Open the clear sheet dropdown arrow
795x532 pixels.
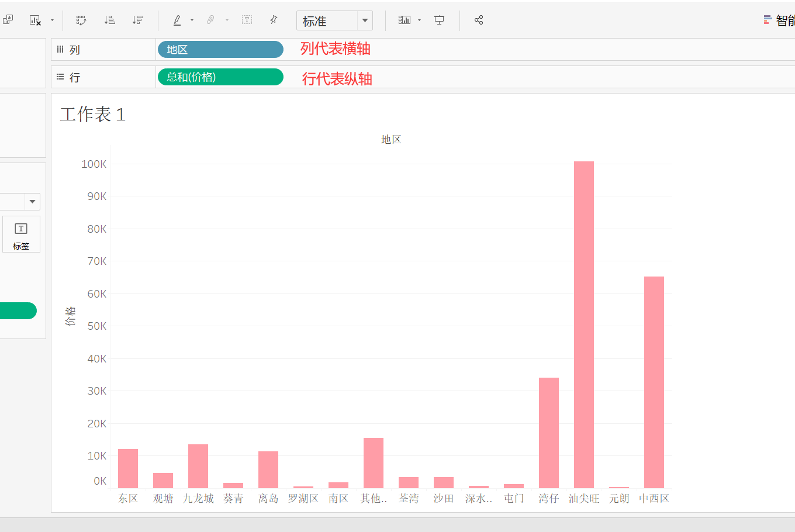[52, 20]
